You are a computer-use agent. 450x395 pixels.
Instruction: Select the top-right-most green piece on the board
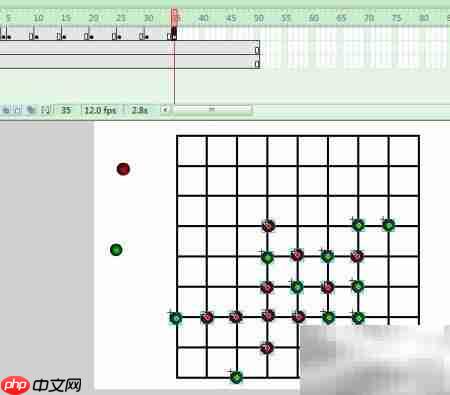click(x=389, y=225)
